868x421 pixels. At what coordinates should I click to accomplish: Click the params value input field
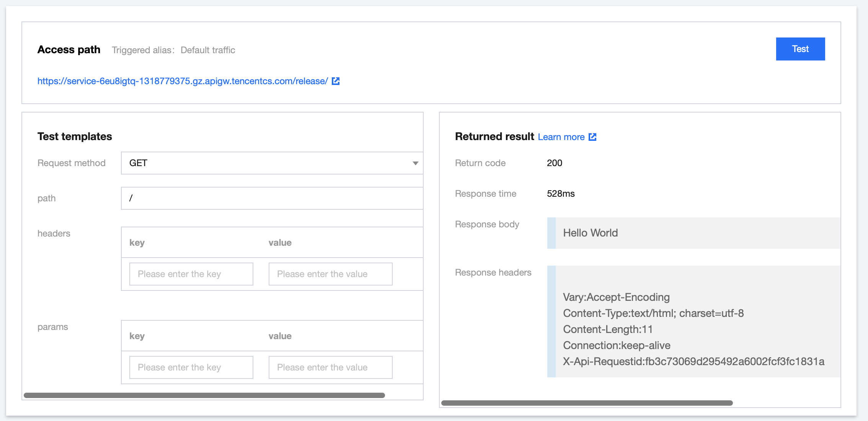click(x=330, y=367)
